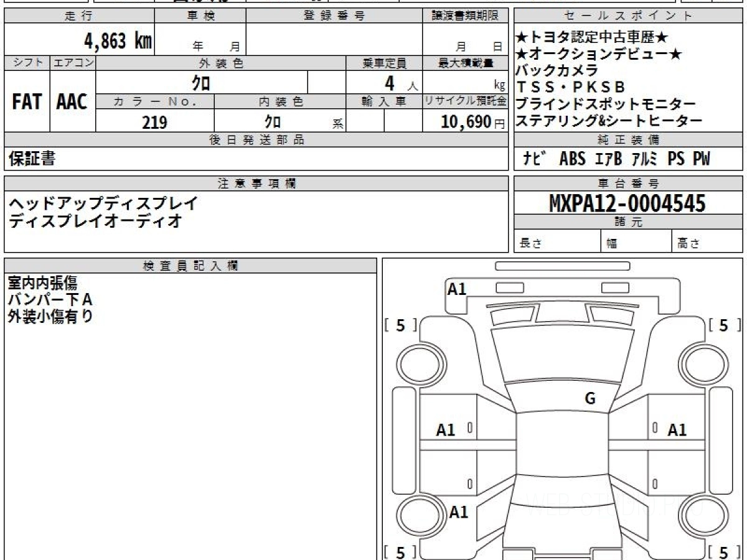
Task: Click the クロ value under 外装色
Action: (201, 82)
